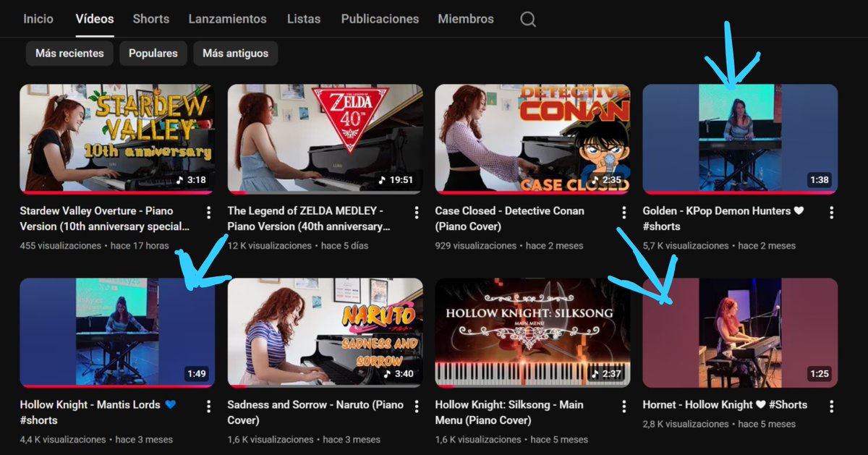Open options menu for Legend of ZELDA MEDLEY video
This screenshot has width=868, height=455.
point(417,212)
